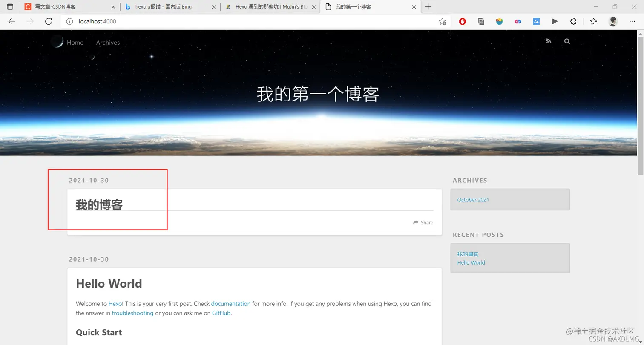This screenshot has width=644, height=345.
Task: Switch to Hexo 遇到的那些坑 tab
Action: [270, 7]
